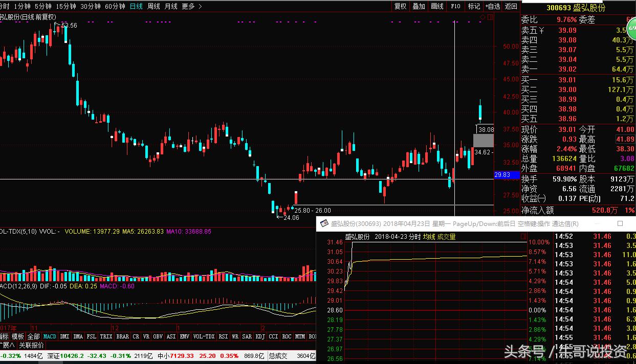
Task: Open F10 company information
Action: click(x=455, y=6)
